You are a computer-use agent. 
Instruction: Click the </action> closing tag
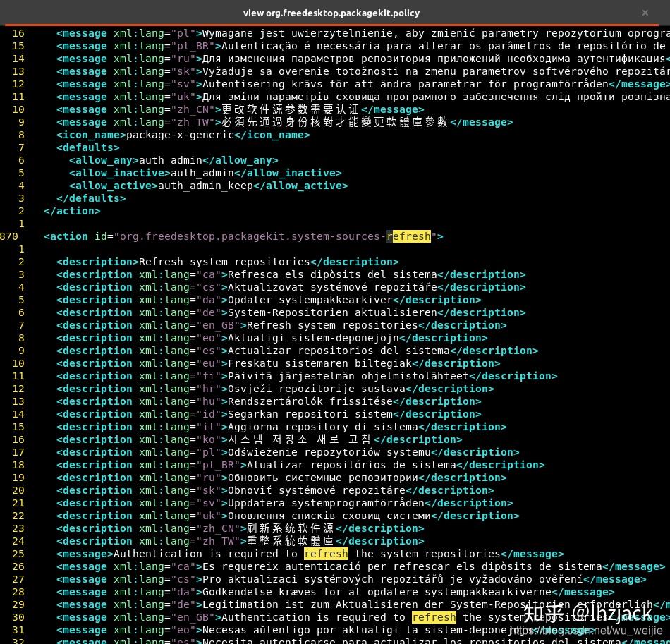(x=72, y=211)
